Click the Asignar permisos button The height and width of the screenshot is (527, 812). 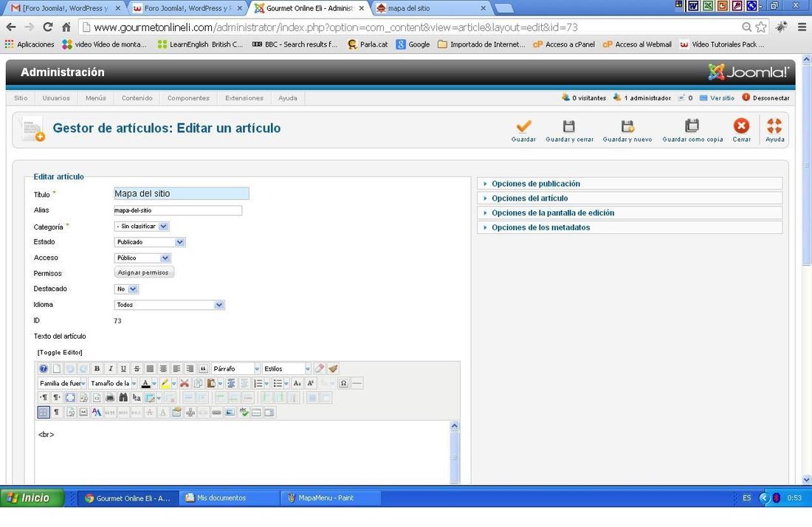point(143,272)
